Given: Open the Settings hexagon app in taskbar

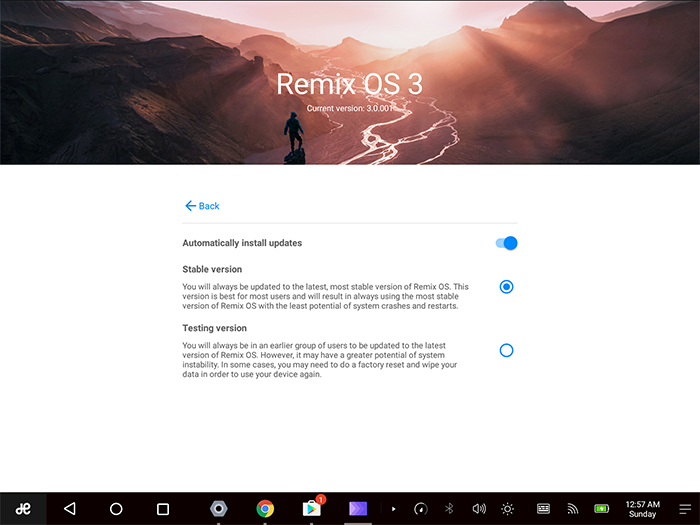Looking at the screenshot, I should click(x=219, y=509).
